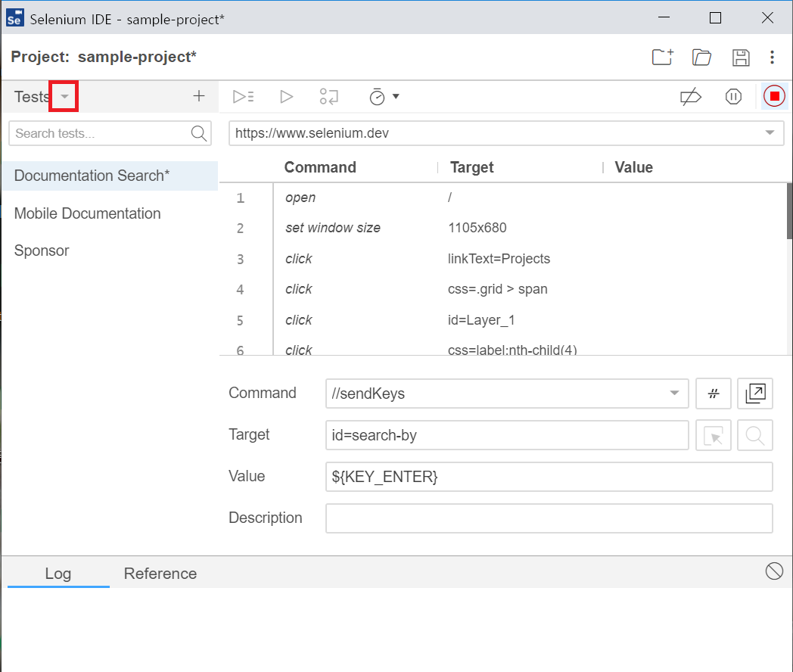This screenshot has height=672, width=793.
Task: Clear the log with the circle-slash icon
Action: (x=774, y=571)
